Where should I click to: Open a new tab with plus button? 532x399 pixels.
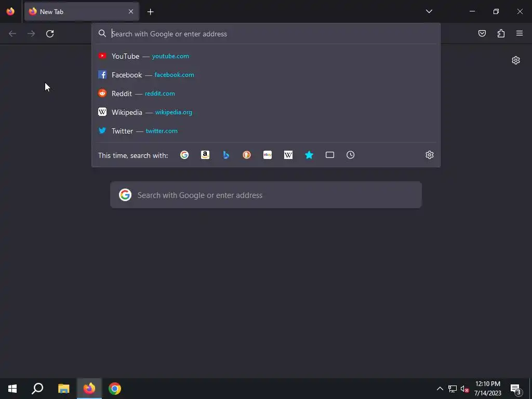coord(150,12)
